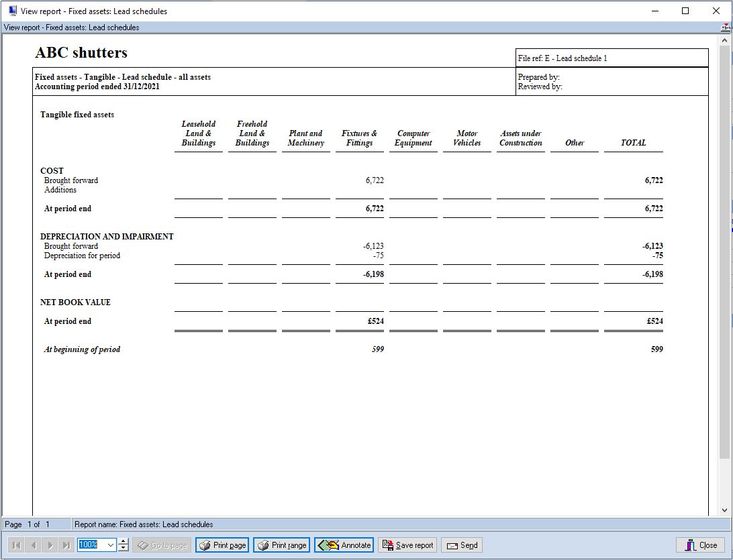Decrease zoom with the stepper down arrow

pos(124,549)
